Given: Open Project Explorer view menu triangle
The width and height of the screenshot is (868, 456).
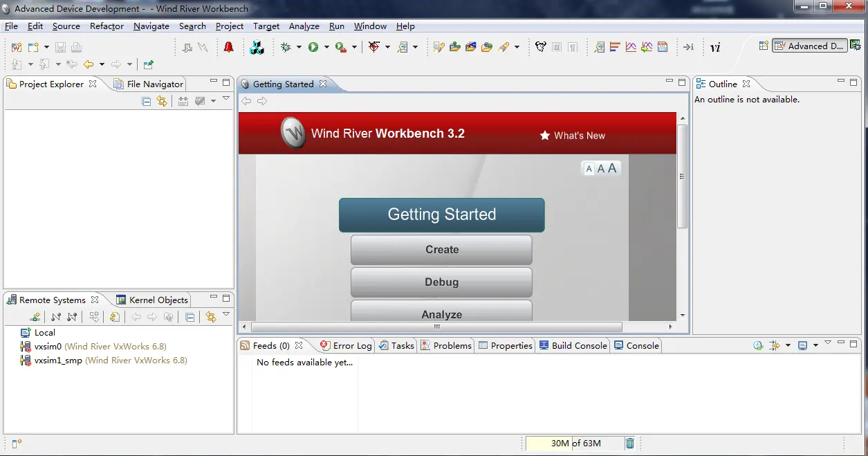Looking at the screenshot, I should click(x=225, y=100).
